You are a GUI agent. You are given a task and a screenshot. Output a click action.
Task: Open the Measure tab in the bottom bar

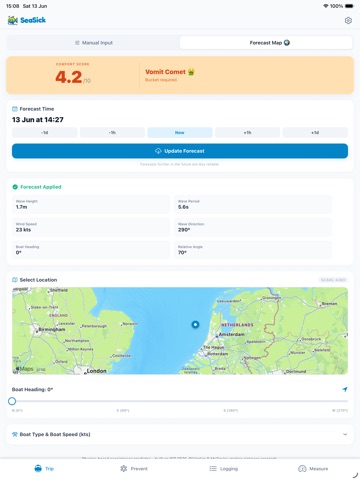(x=313, y=469)
